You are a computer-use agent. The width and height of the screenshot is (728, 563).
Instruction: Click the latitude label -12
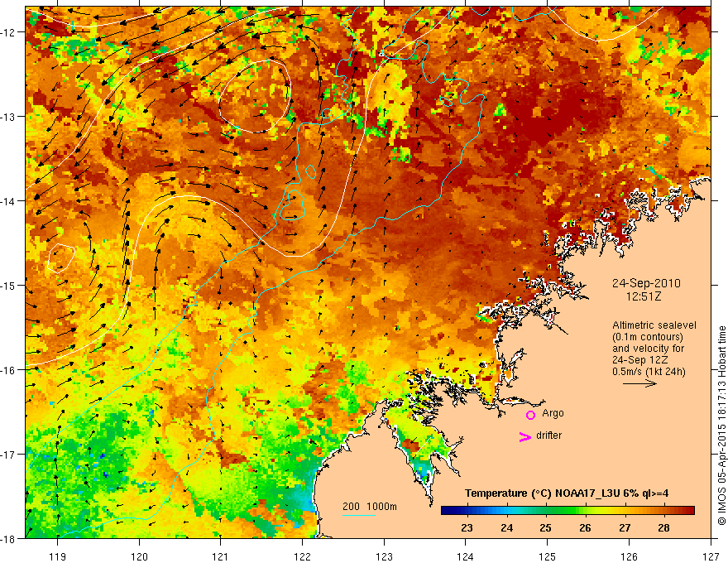[x=8, y=32]
